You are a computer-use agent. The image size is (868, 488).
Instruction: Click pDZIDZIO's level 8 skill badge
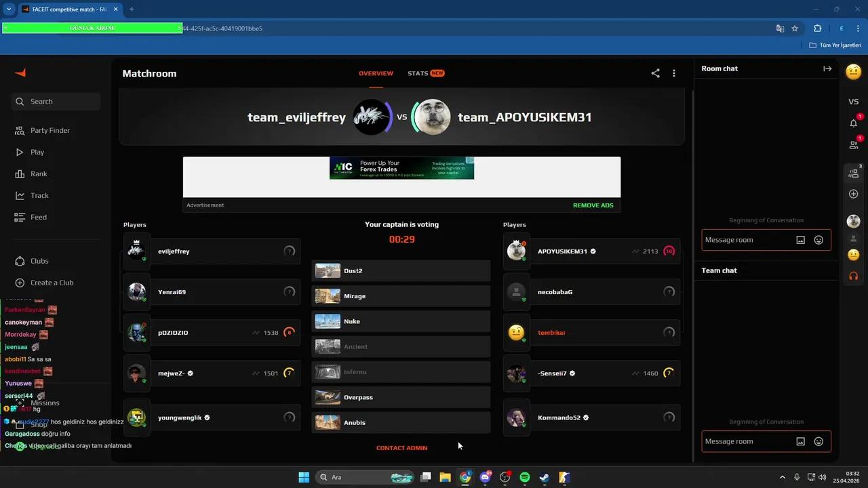[289, 333]
